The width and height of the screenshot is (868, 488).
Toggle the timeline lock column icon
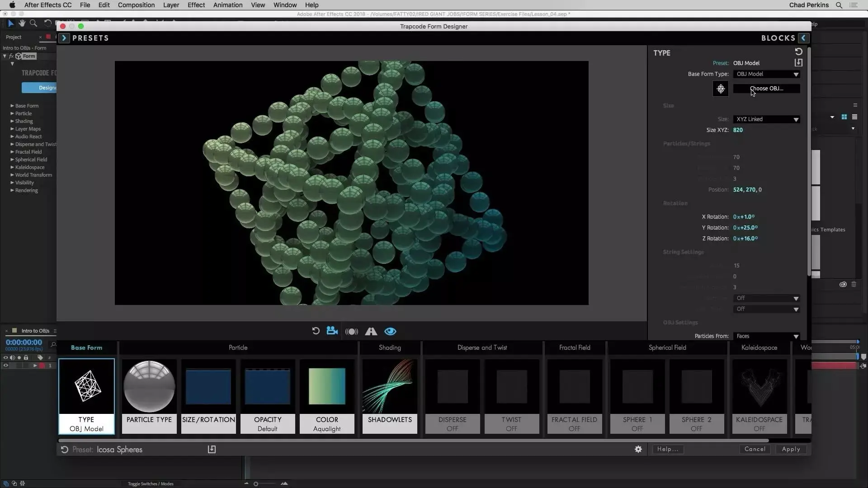(x=26, y=357)
